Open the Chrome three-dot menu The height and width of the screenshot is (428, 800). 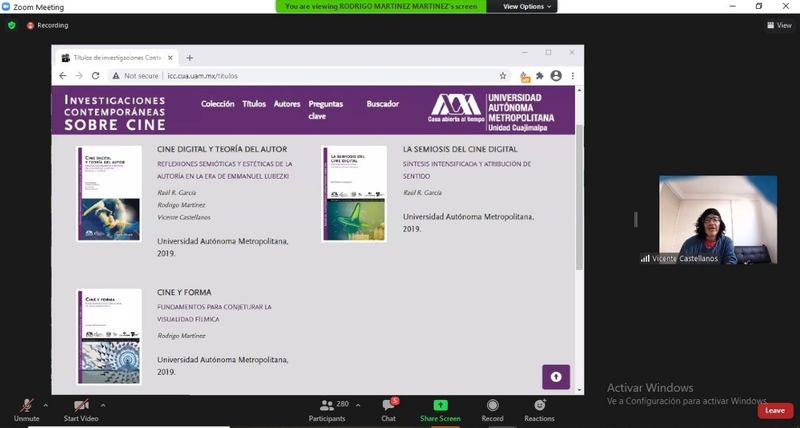click(x=573, y=75)
